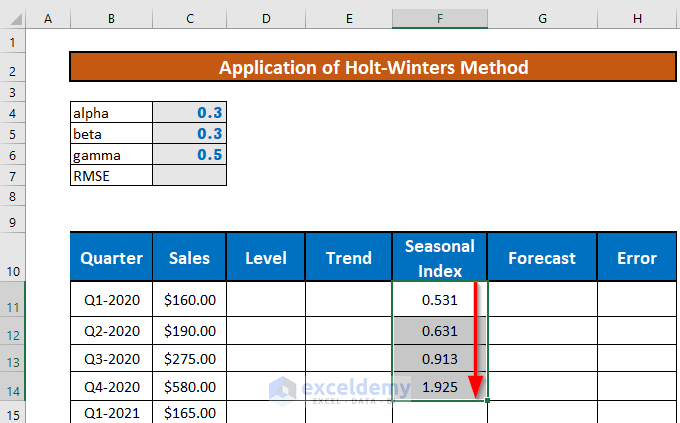Select the Q1-2020 quarter cell
680x423 pixels.
111,299
